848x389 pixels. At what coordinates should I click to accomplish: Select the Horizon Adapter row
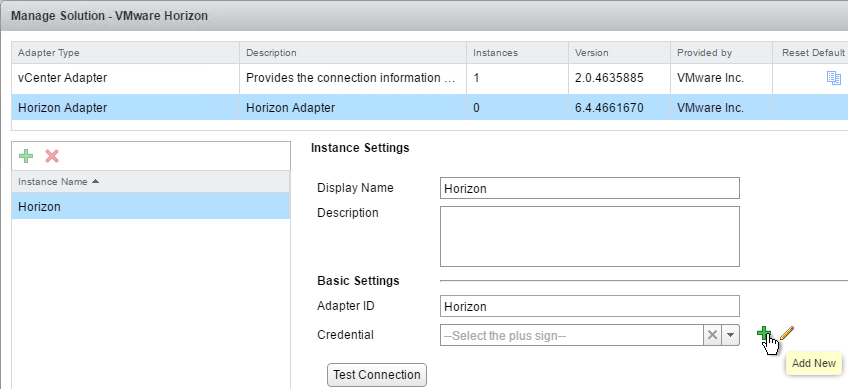coord(429,108)
